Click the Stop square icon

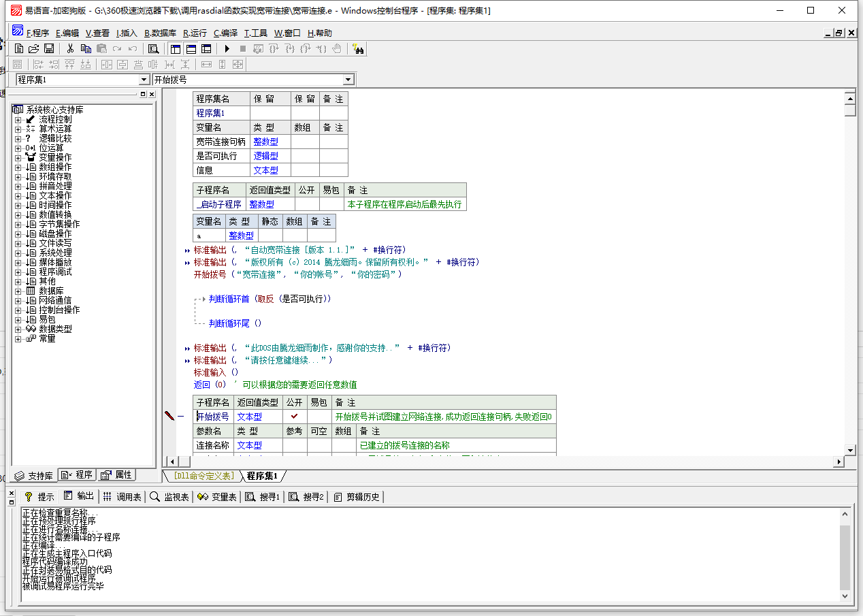242,48
